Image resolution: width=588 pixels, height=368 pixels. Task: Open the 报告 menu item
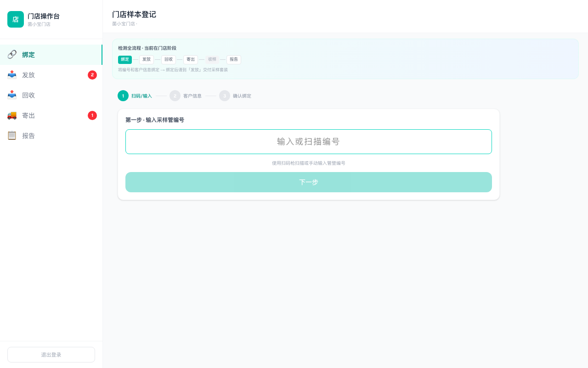(x=51, y=136)
